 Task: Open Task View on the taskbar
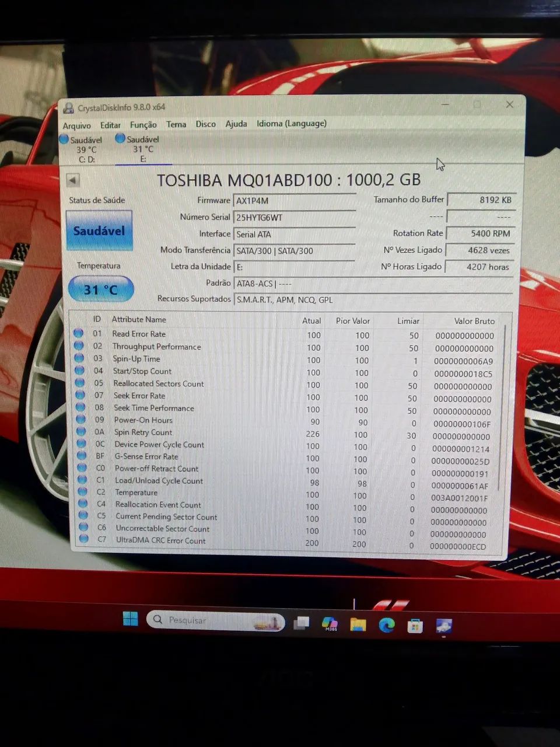[301, 623]
